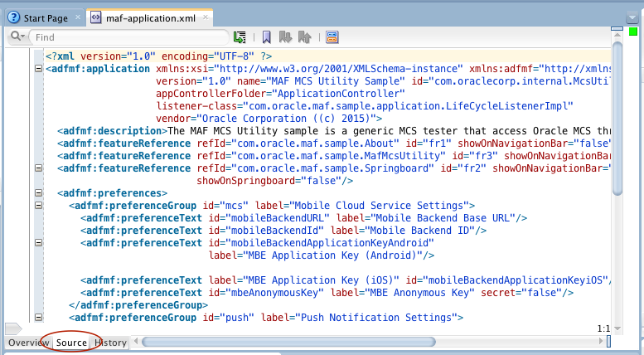Click the green status indicator square
This screenshot has height=355, width=644.
[x=633, y=32]
